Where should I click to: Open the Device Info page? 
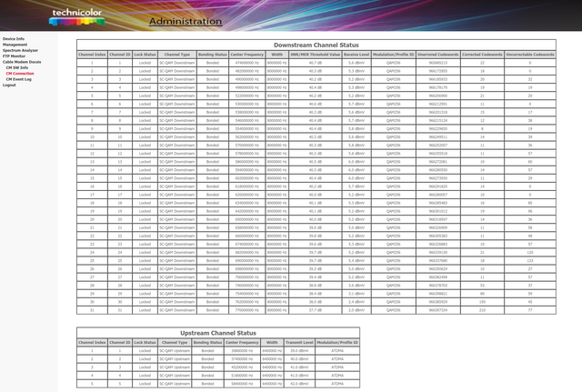(x=14, y=39)
